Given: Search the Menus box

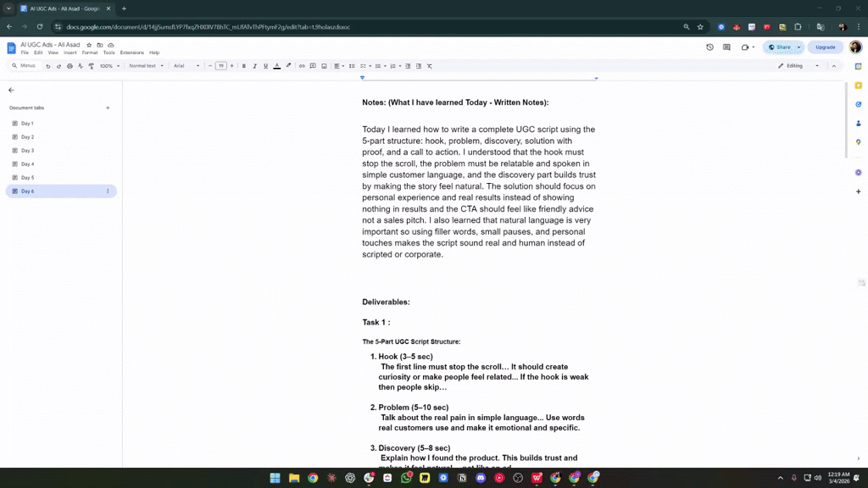Looking at the screenshot, I should 25,66.
